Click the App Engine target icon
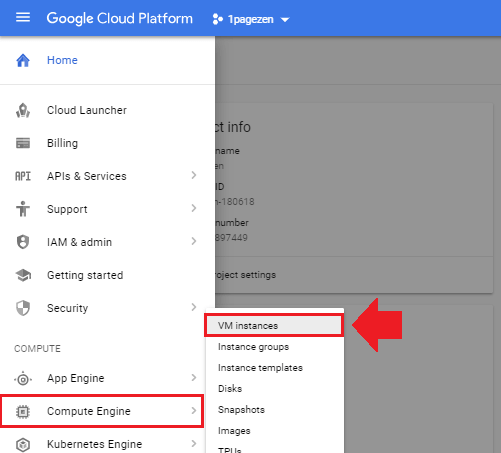Viewport: 501px width, 453px height. coord(23,379)
